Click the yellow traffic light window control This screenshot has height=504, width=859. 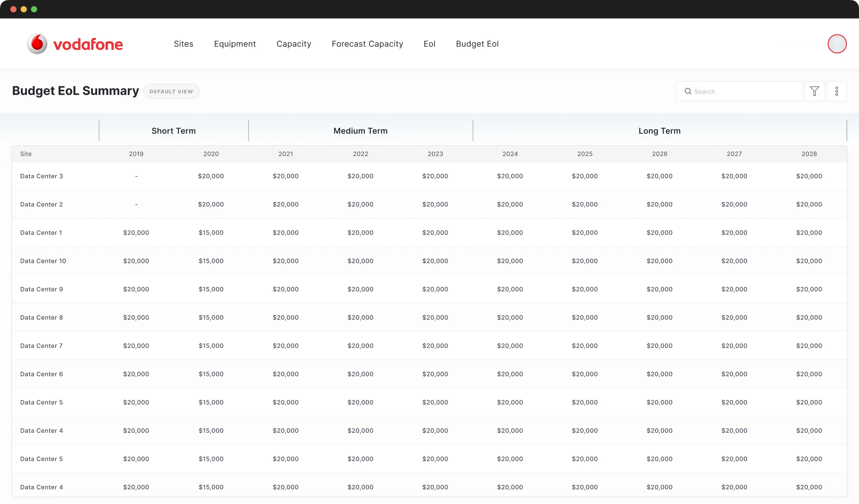[x=24, y=9]
